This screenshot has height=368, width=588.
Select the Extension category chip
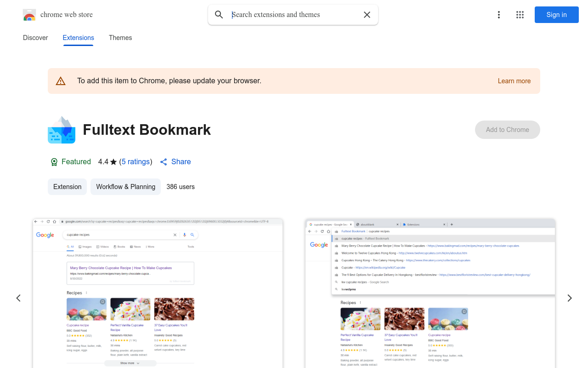tap(67, 187)
